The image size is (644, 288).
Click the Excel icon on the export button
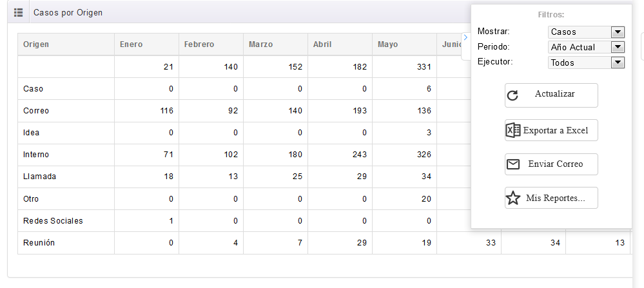click(513, 130)
